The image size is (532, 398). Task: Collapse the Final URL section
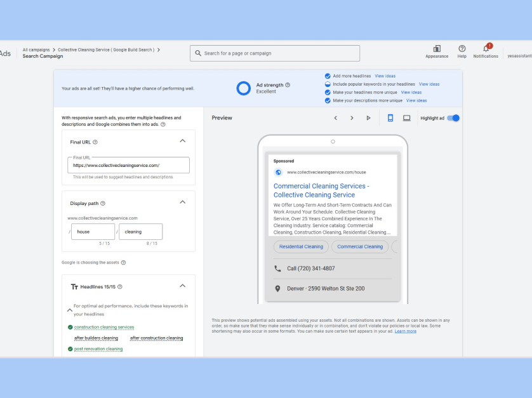click(182, 141)
